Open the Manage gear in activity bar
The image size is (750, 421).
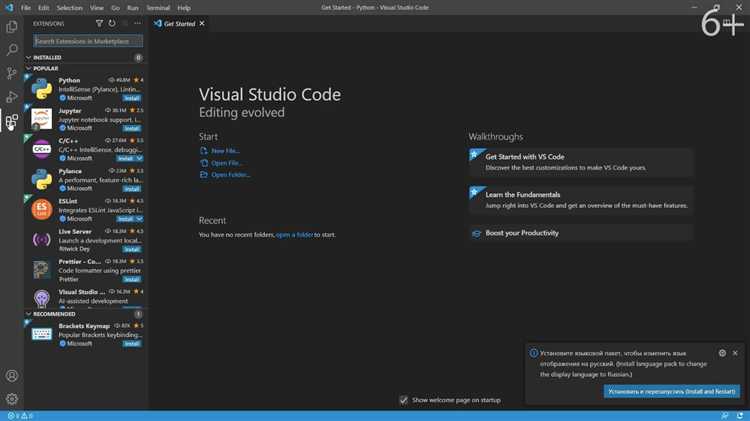(12, 398)
